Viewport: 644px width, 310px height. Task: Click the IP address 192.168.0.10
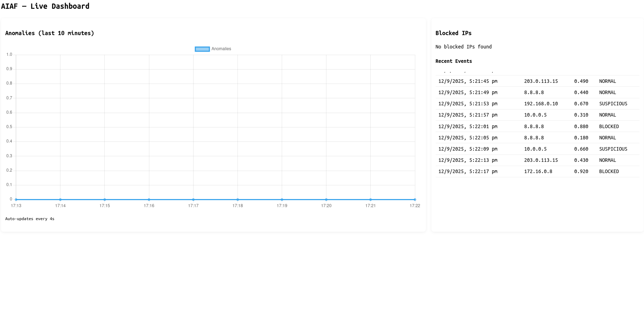coord(541,104)
